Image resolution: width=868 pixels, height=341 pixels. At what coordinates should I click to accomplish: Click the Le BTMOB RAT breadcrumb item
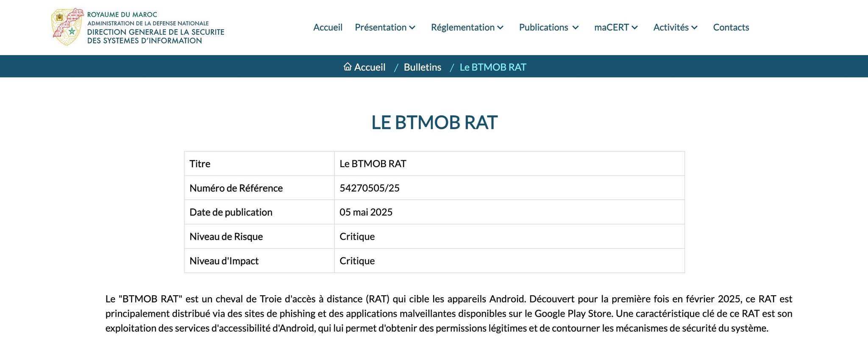pyautogui.click(x=493, y=67)
